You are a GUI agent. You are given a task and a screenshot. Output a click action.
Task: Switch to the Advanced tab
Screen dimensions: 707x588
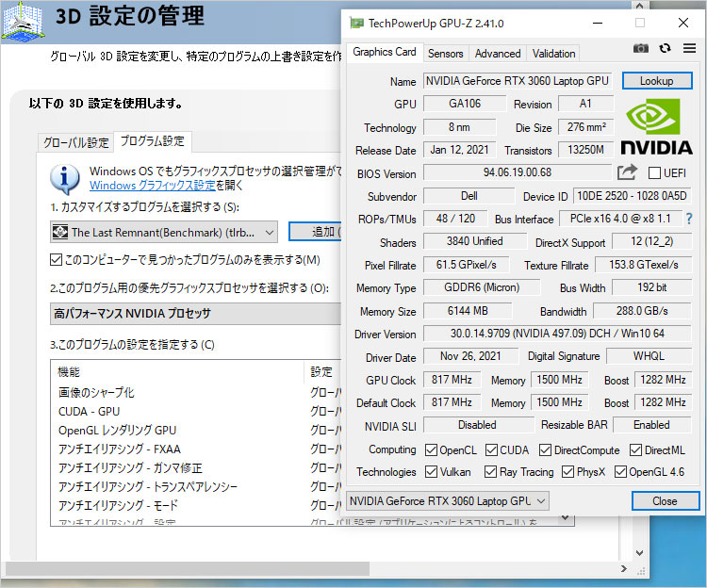498,54
